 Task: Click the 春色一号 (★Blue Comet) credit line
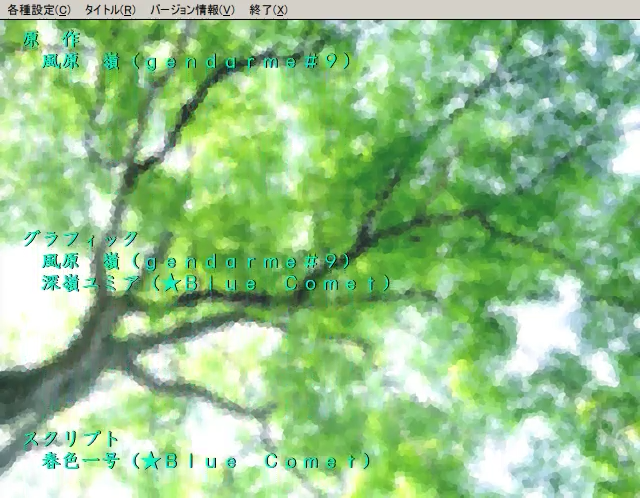click(207, 461)
